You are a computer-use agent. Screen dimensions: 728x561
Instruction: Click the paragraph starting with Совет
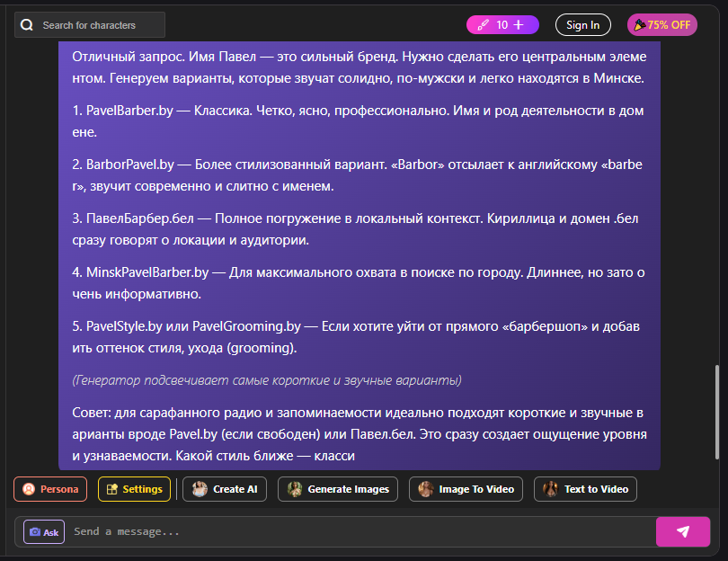point(360,434)
